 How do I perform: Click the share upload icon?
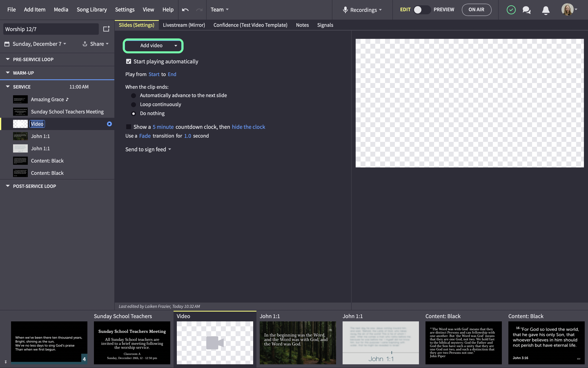tap(85, 44)
